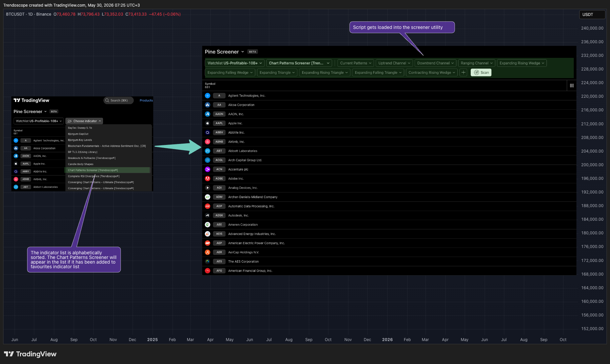The image size is (610, 364).
Task: Click the ADSK ticker badge
Action: click(219, 215)
